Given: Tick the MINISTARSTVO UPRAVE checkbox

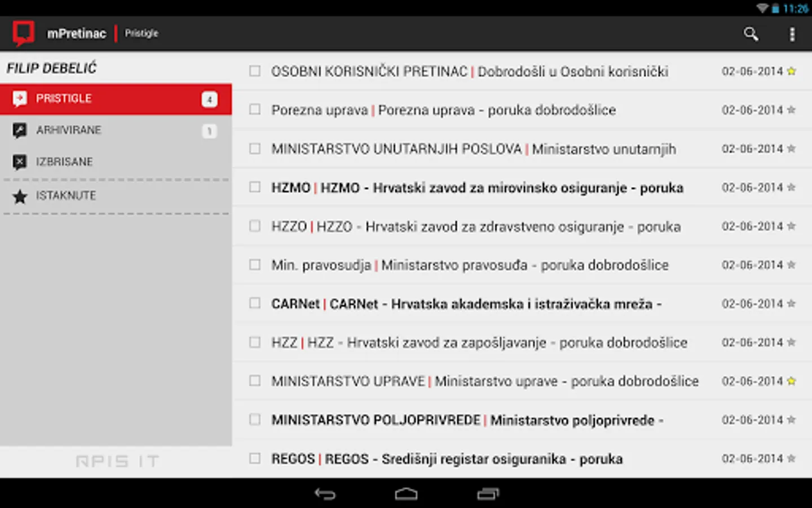Looking at the screenshot, I should (255, 381).
